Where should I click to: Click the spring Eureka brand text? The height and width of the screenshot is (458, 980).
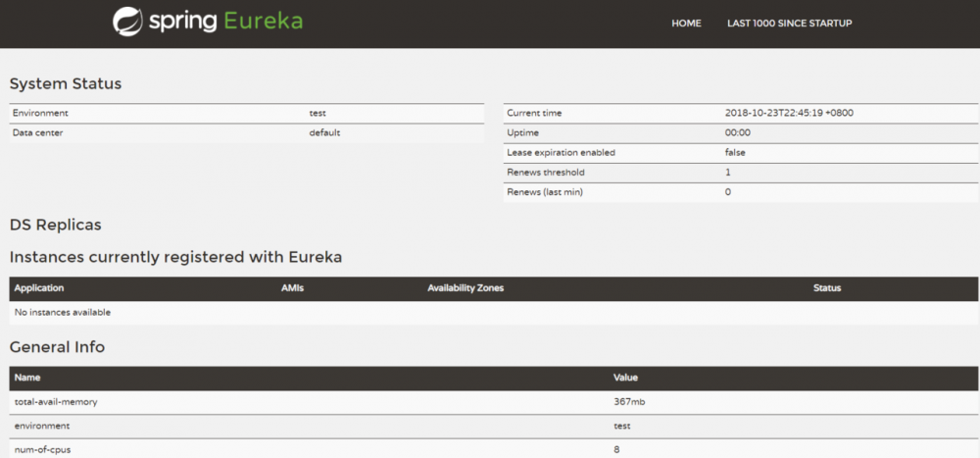[227, 22]
